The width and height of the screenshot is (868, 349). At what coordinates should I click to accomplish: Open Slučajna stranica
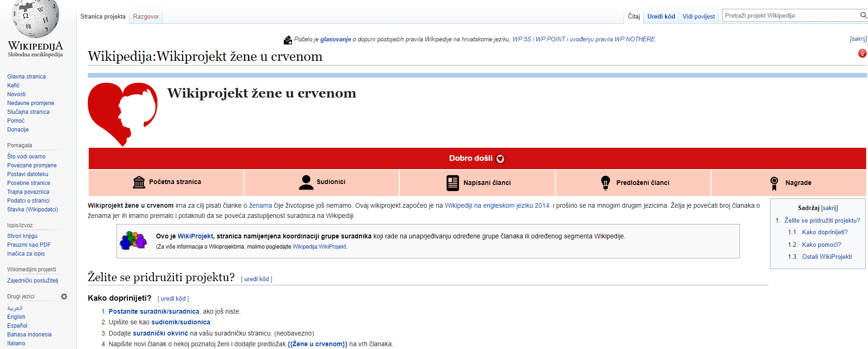tap(28, 112)
